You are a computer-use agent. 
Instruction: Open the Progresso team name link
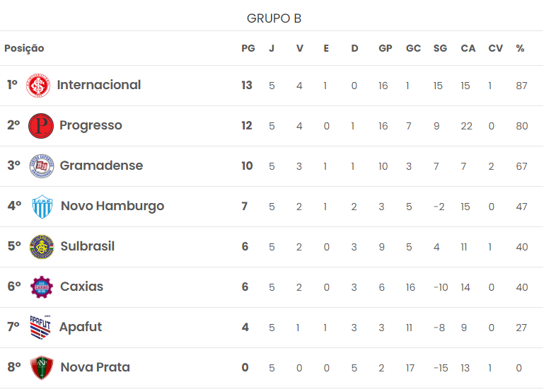(91, 125)
